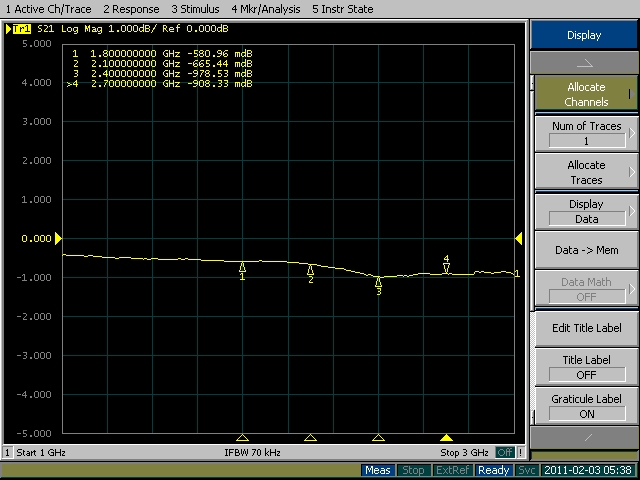
Task: Select the Tr1 active trace label
Action: click(22, 29)
